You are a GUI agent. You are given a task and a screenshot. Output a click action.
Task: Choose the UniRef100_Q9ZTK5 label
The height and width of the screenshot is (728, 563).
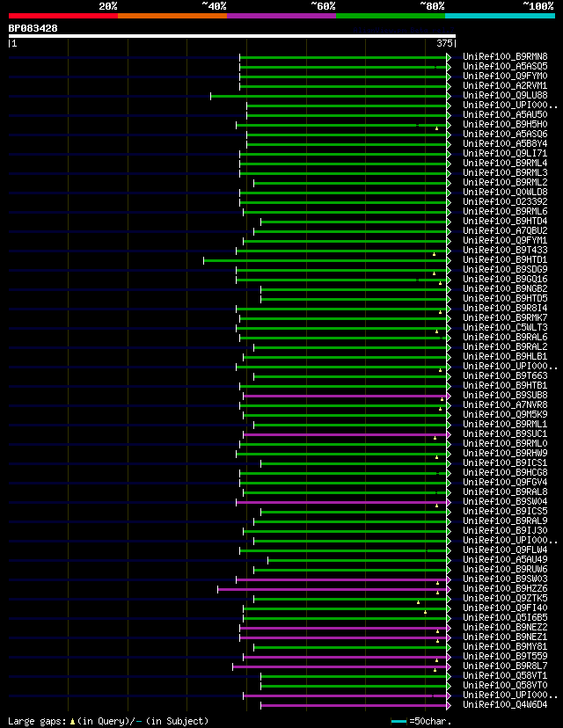(x=505, y=599)
